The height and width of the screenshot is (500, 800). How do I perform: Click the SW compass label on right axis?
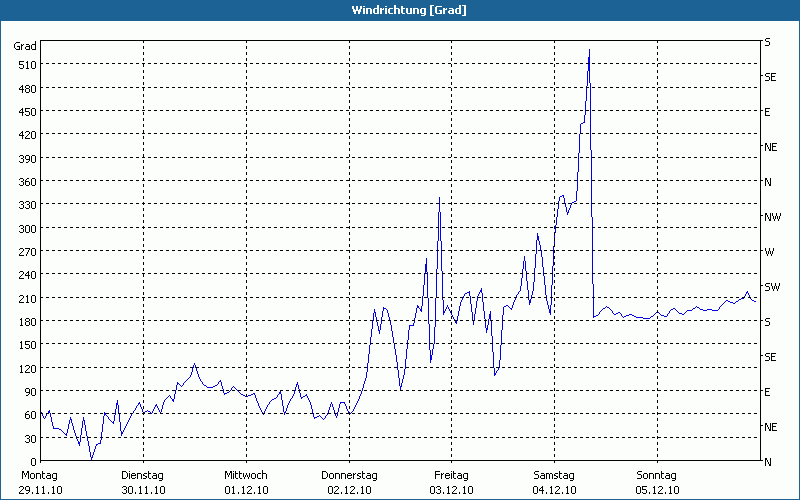pyautogui.click(x=772, y=287)
